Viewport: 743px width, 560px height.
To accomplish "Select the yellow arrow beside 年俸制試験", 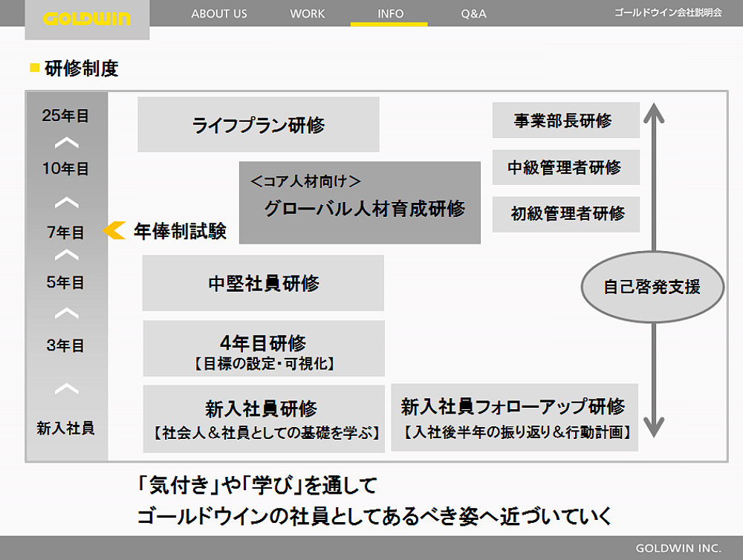I will [115, 231].
